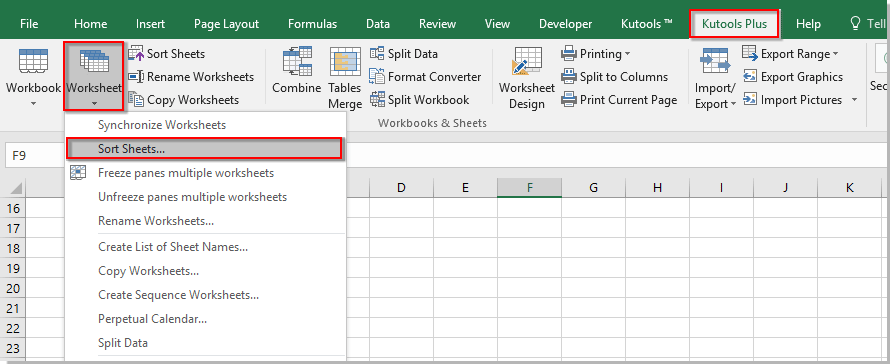Click Rename Worksheets ribbon icon
Image resolution: width=890 pixels, height=364 pixels.
(136, 77)
